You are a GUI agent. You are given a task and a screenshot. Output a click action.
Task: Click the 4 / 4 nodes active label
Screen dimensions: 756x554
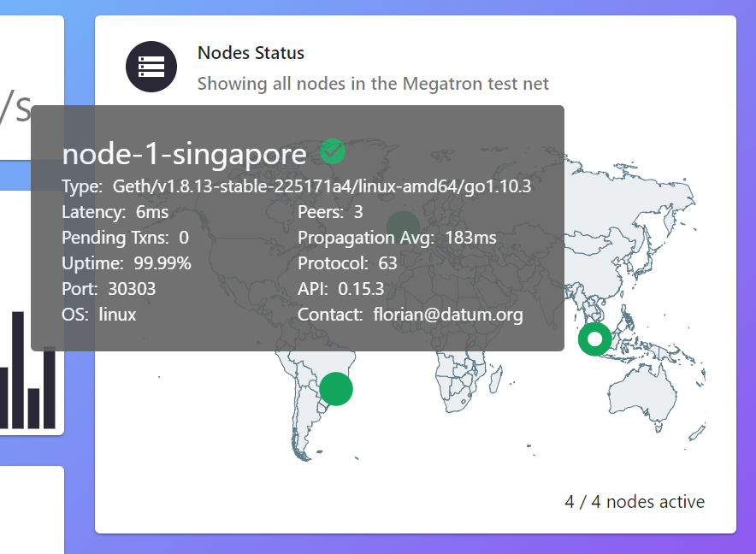click(635, 502)
